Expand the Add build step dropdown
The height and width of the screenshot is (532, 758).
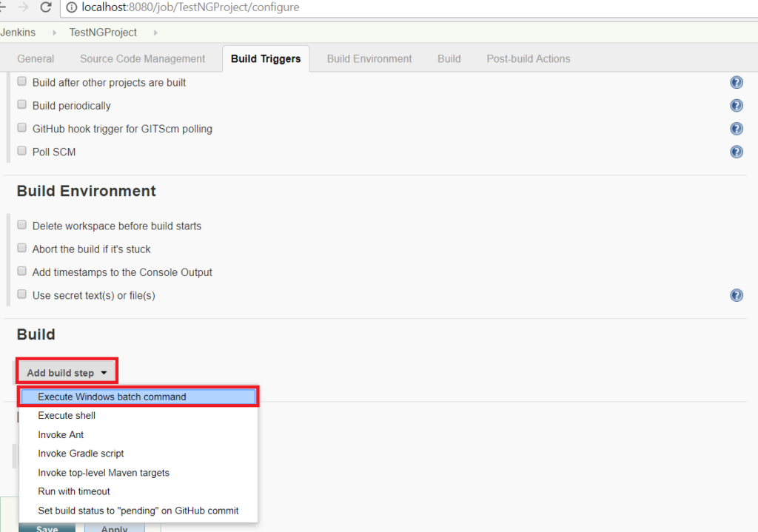pos(67,373)
